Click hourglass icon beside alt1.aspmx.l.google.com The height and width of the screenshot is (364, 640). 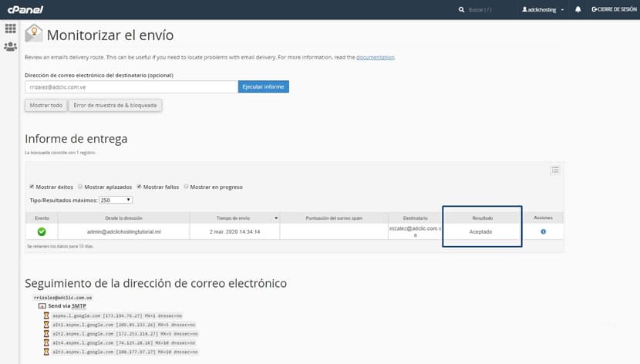point(46,325)
